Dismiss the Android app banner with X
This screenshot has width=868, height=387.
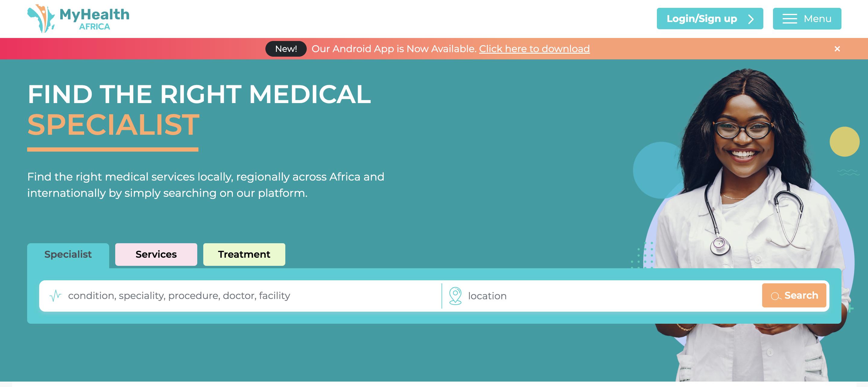coord(837,49)
